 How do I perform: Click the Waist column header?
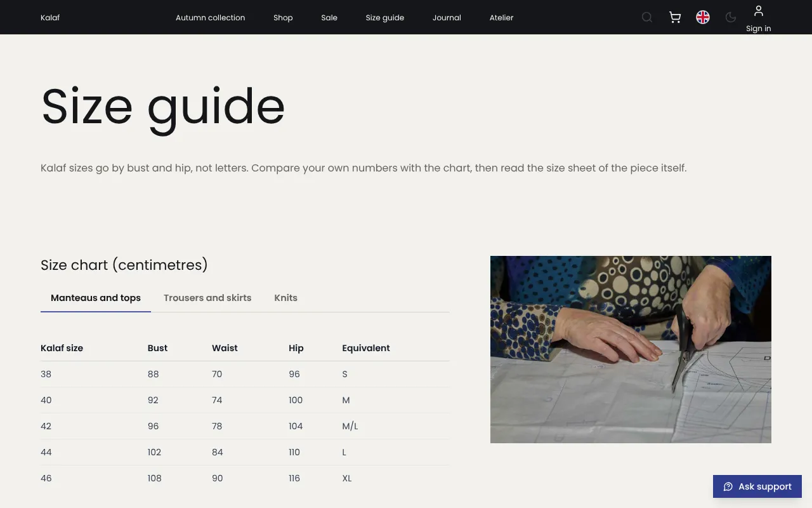[225, 348]
